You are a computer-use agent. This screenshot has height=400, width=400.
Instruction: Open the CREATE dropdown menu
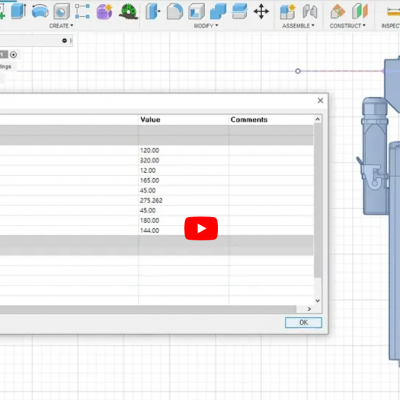(x=61, y=26)
